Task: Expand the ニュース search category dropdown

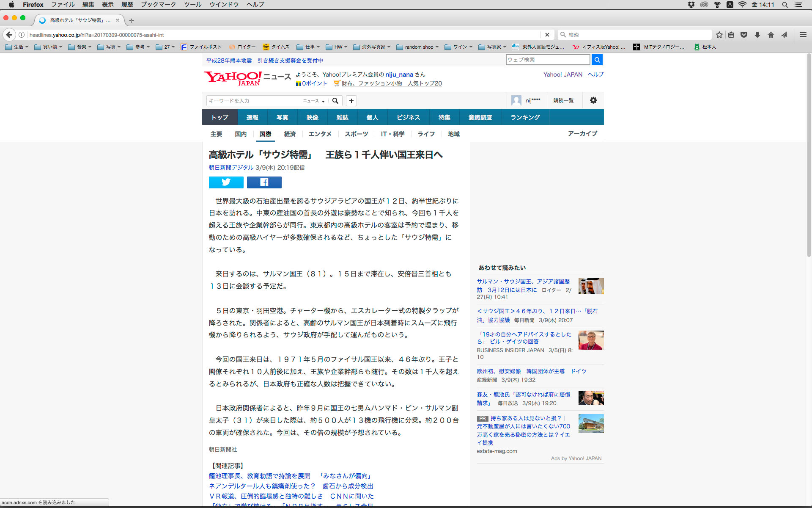Action: (x=314, y=101)
